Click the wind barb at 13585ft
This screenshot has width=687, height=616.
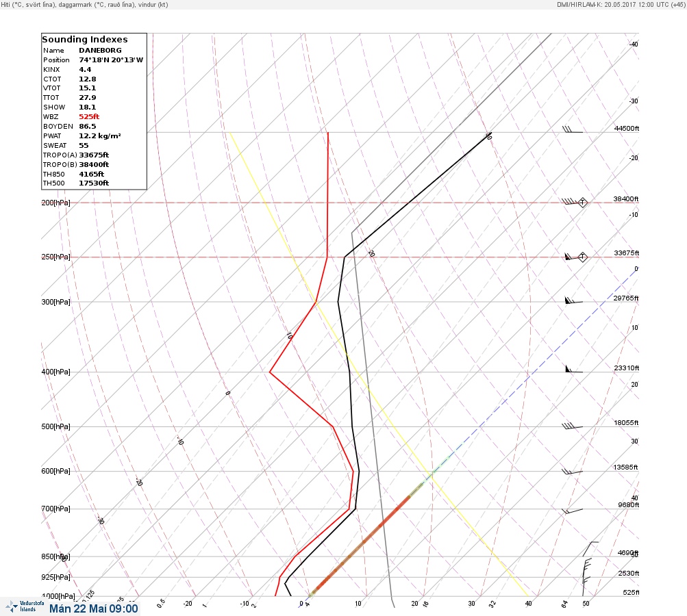point(572,472)
